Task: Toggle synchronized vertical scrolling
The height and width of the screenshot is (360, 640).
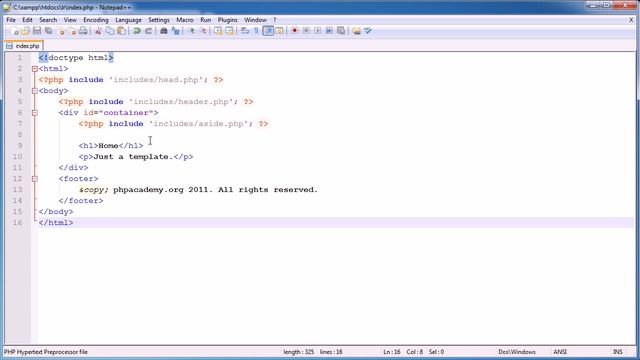Action: point(218,31)
